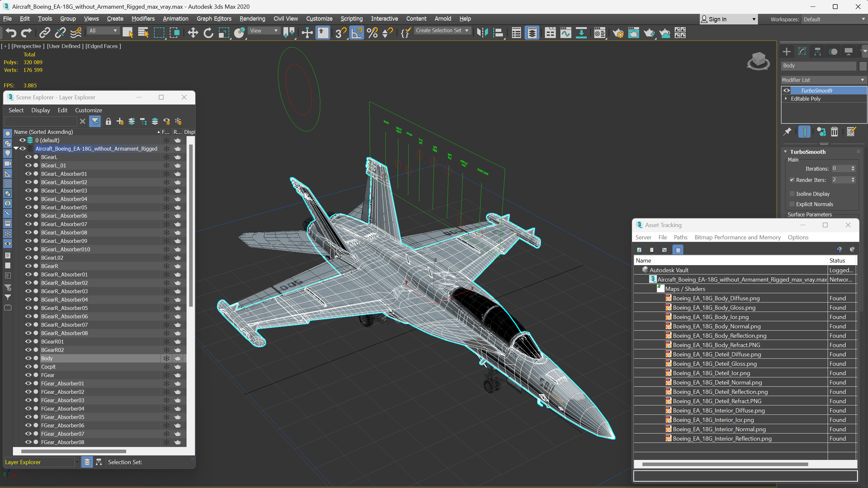Enable Isoline Display checkbox
Image resolution: width=868 pixels, height=488 pixels.
pos(792,194)
